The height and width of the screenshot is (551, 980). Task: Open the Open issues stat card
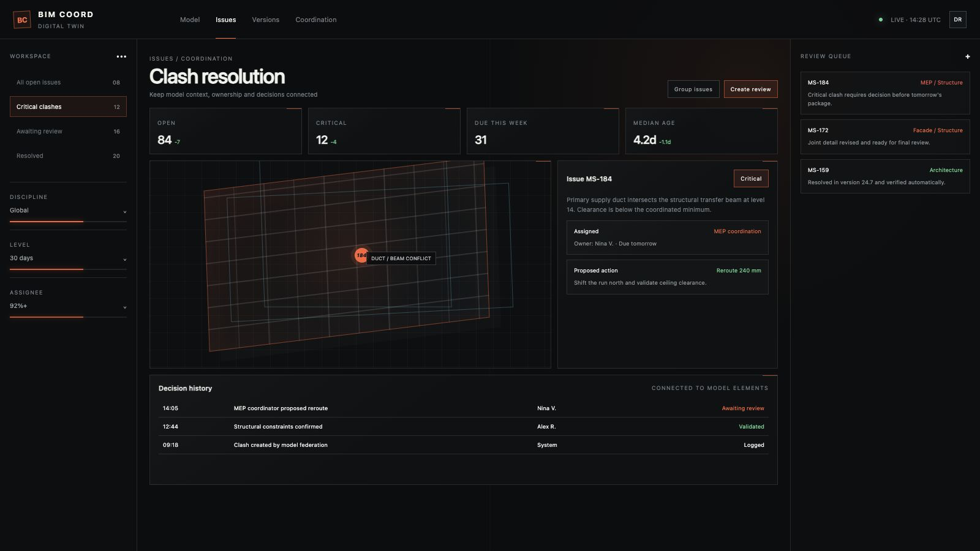(225, 131)
